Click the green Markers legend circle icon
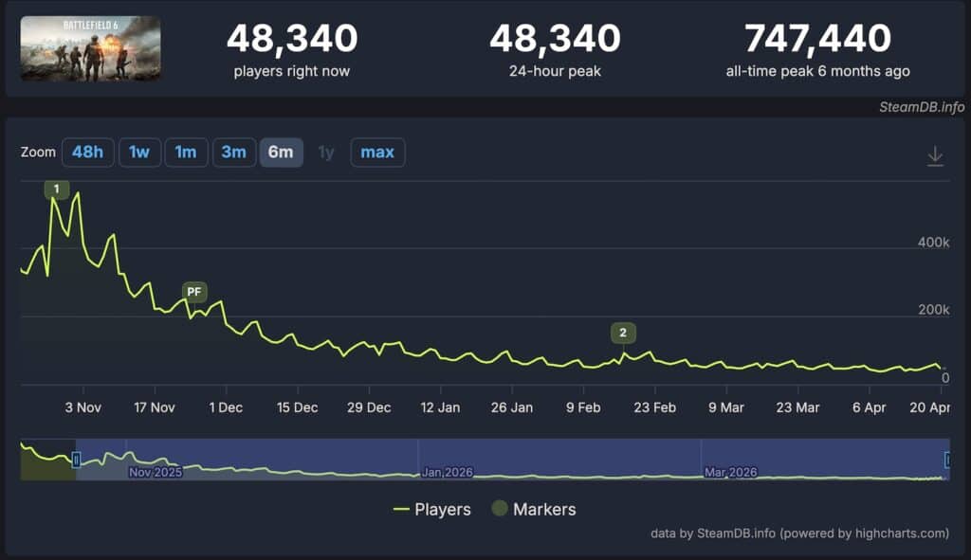 tap(498, 510)
